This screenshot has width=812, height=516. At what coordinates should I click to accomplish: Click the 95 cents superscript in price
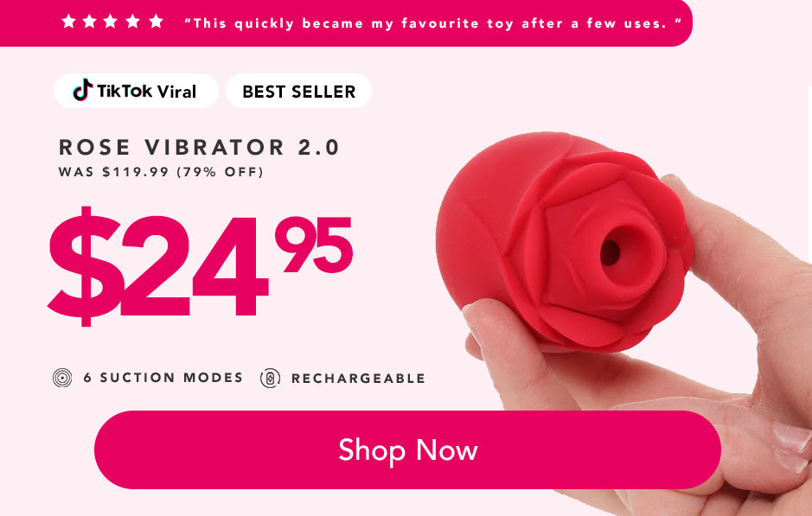(315, 245)
